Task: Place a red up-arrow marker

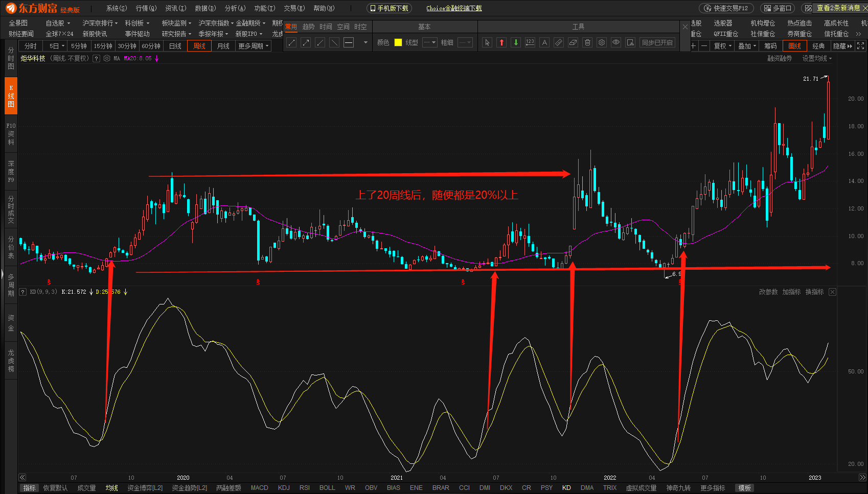Action: (501, 42)
